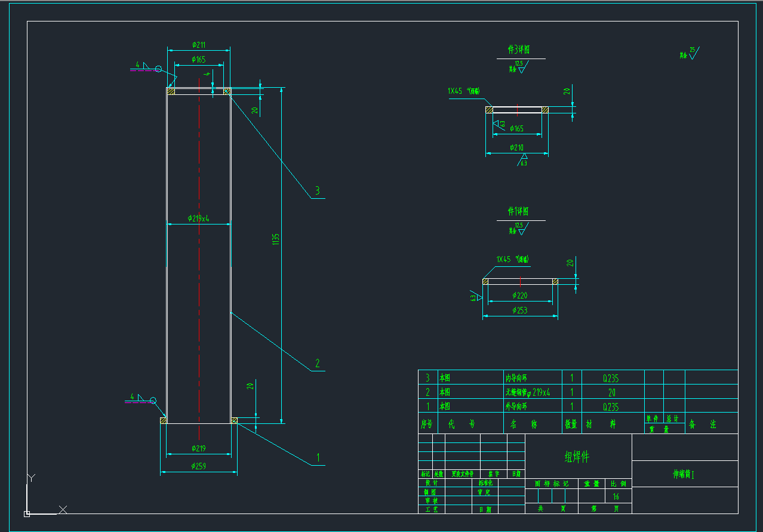This screenshot has height=532, width=763.
Task: Click the 图样标记 header
Action: coord(552,483)
